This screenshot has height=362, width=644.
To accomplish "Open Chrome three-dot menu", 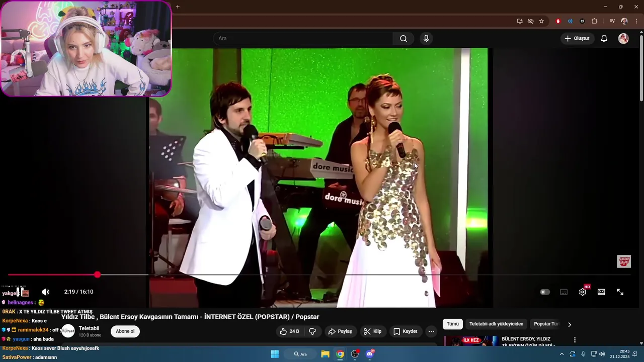I will (636, 21).
